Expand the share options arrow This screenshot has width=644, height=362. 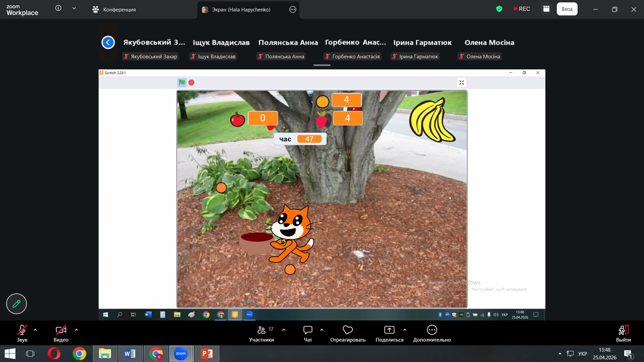pyautogui.click(x=405, y=330)
